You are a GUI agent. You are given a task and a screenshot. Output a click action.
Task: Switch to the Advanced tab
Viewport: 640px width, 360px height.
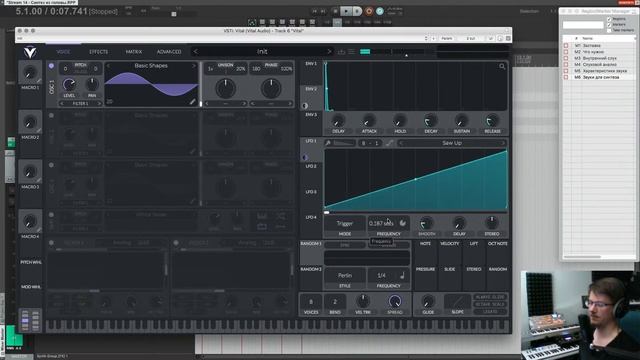tap(169, 52)
